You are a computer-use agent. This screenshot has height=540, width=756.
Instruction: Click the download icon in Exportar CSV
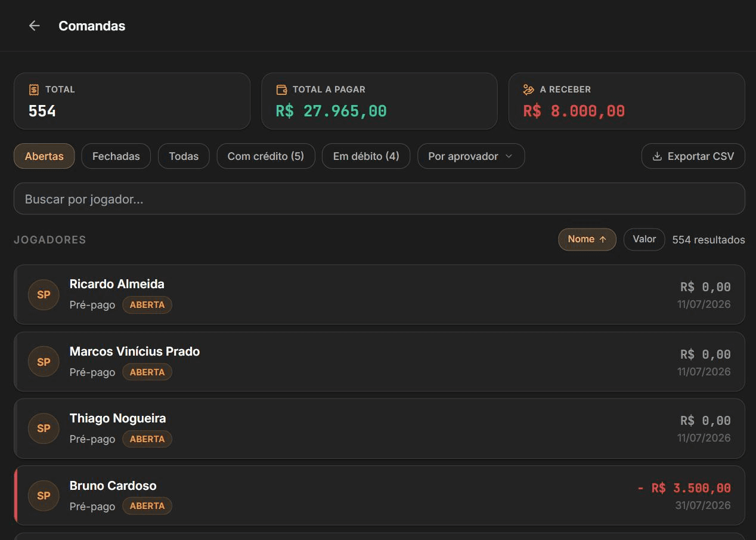coord(657,156)
